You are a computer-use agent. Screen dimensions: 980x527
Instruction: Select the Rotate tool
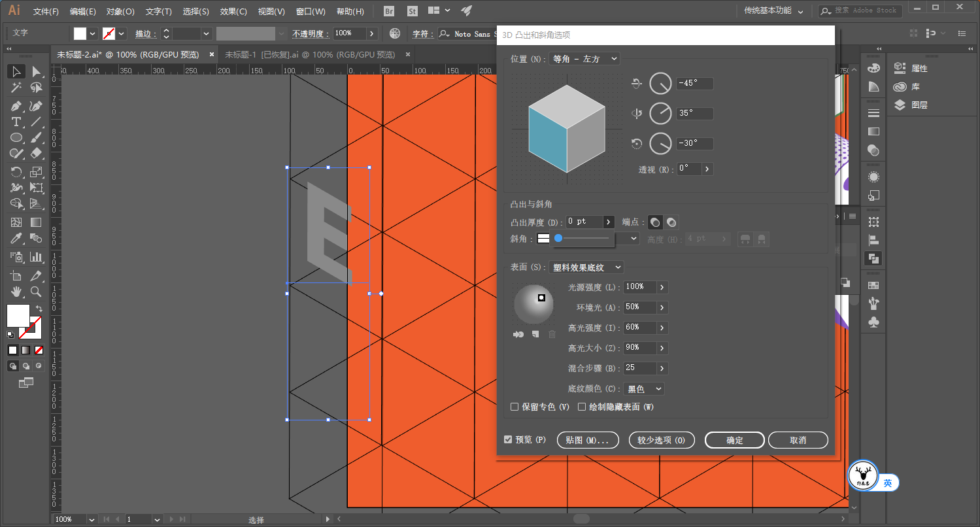point(16,172)
